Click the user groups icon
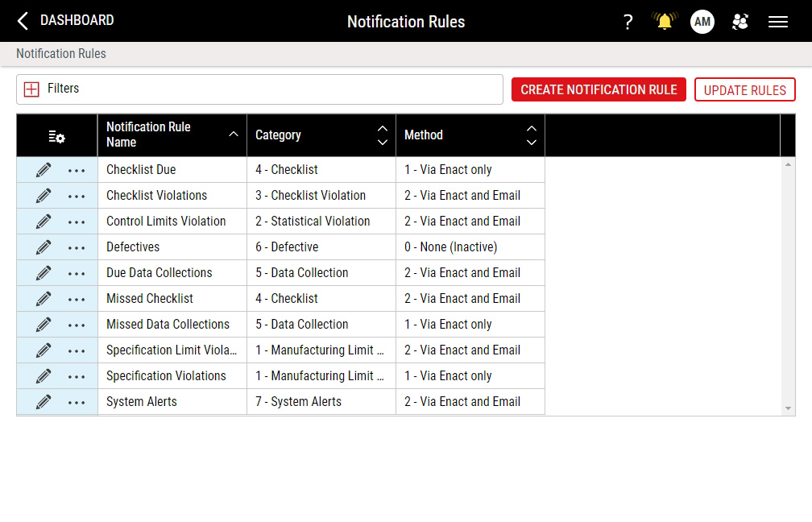The image size is (812, 522). [740, 22]
